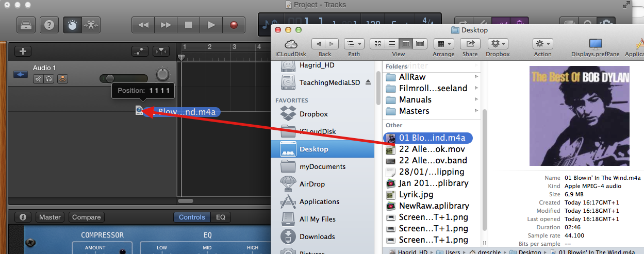
Task: Open the Finder Path dropdown
Action: click(x=354, y=44)
